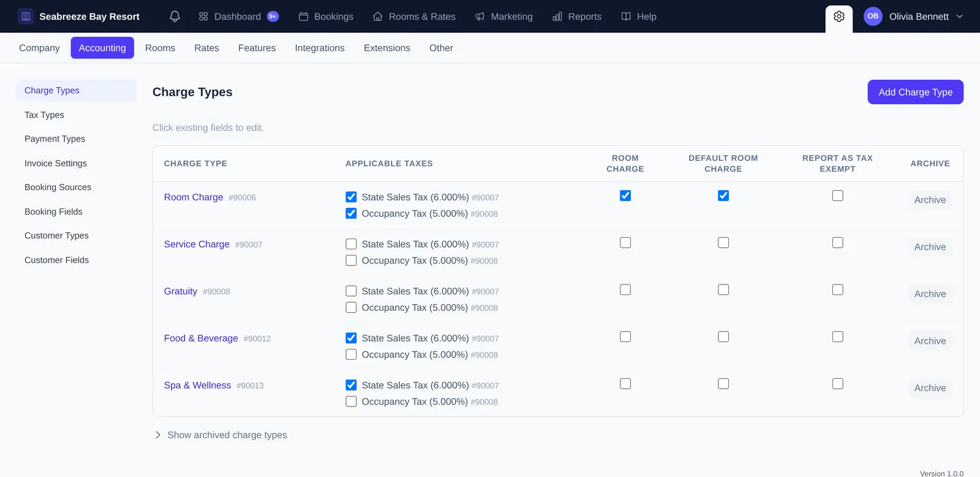Uncheck State Sales Tax for Room Charge

click(351, 197)
